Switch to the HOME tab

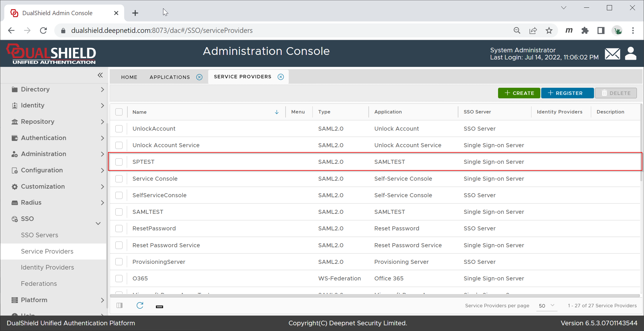(129, 77)
